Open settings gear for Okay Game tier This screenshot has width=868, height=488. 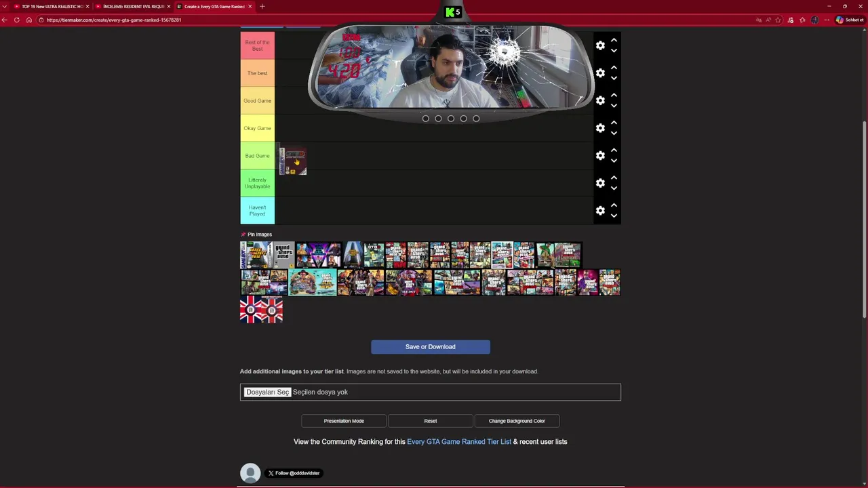pyautogui.click(x=600, y=128)
